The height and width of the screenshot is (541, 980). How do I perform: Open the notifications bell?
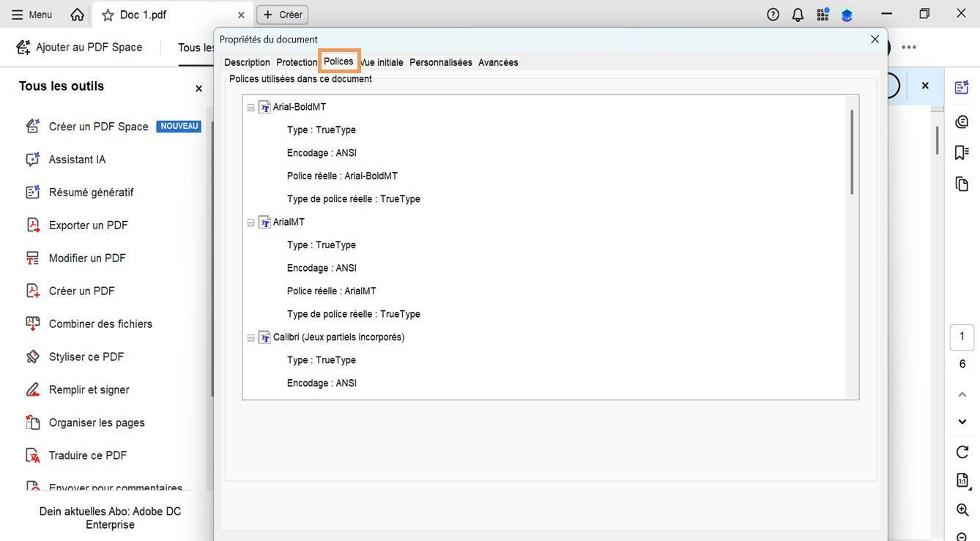[x=798, y=15]
